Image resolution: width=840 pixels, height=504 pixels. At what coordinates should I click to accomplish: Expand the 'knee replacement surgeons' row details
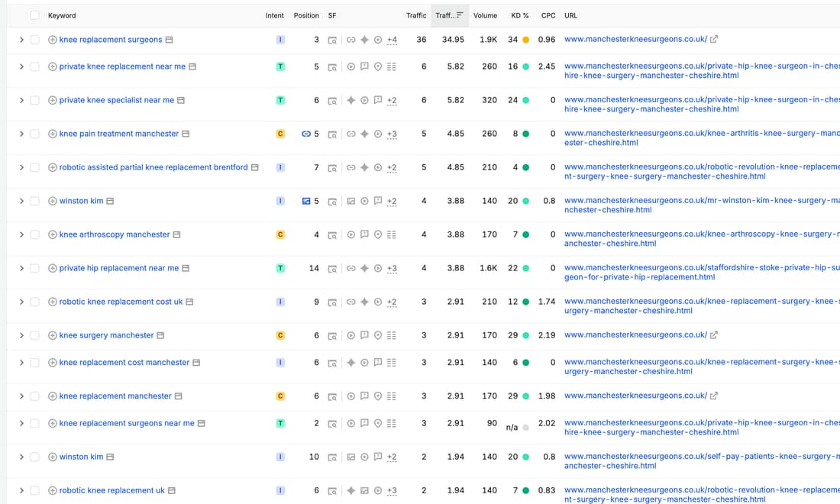[x=21, y=40]
